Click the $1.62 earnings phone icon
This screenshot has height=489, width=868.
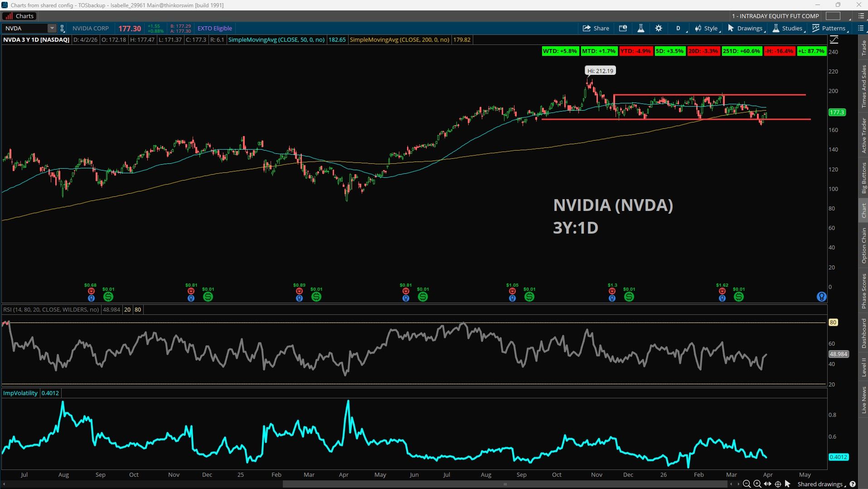722,291
